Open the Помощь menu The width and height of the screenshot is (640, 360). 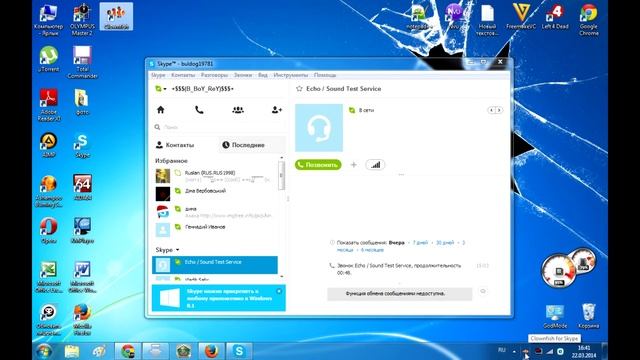point(325,75)
